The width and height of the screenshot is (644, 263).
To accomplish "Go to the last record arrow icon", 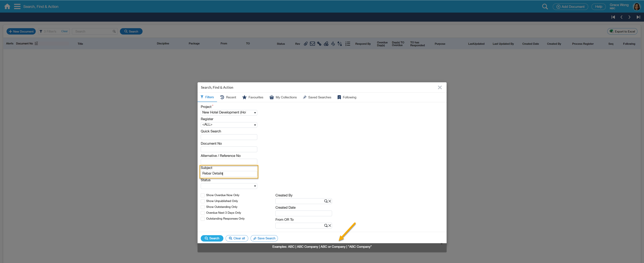I will 638,17.
